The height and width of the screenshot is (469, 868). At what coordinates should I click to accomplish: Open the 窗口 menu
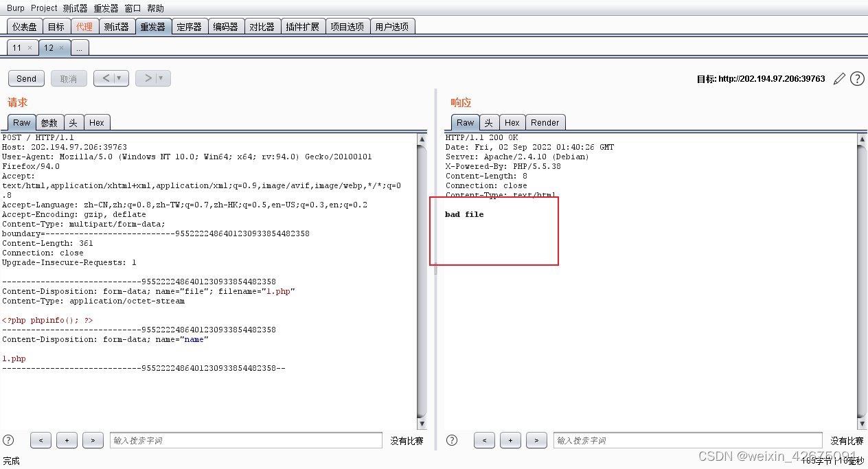[x=133, y=8]
